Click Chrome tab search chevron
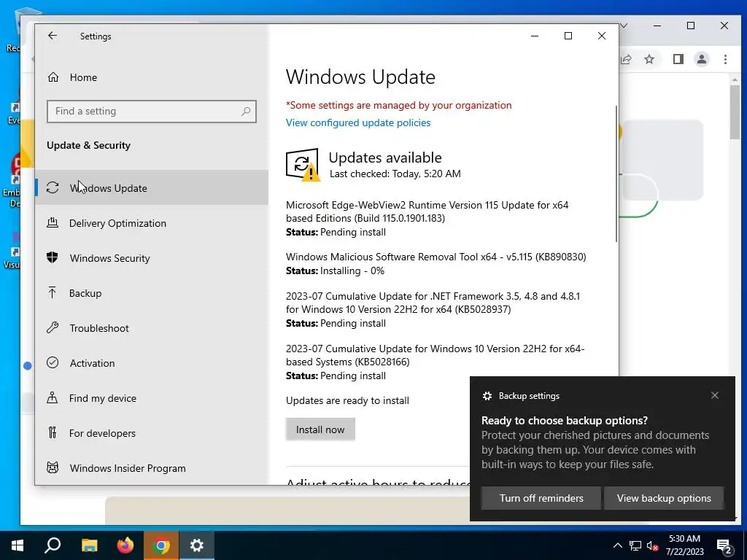747x560 pixels. pos(624,26)
